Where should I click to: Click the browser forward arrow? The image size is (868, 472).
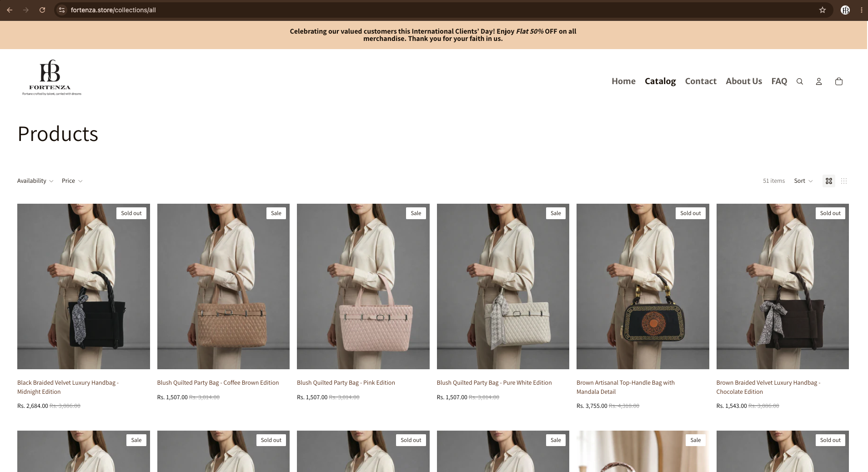(26, 10)
